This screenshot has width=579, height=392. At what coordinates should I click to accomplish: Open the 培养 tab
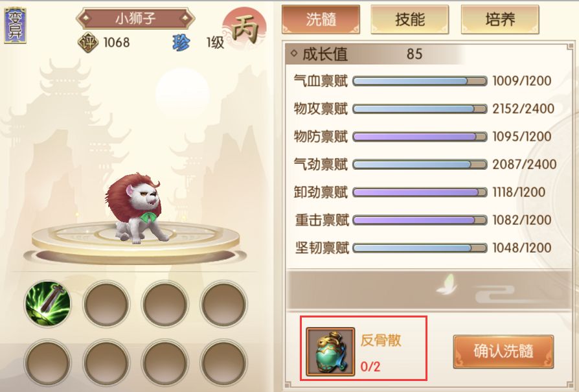500,19
